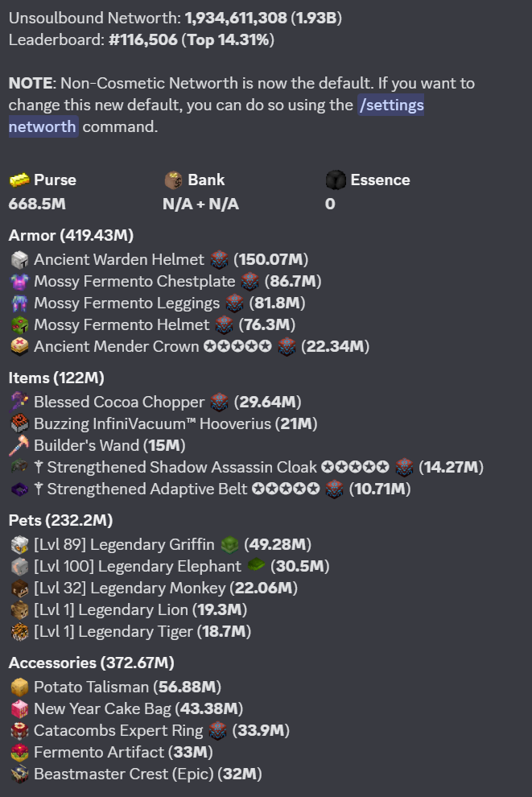This screenshot has height=797, width=532.
Task: Click the Blessed Cocoa Chopper icon
Action: point(19,402)
